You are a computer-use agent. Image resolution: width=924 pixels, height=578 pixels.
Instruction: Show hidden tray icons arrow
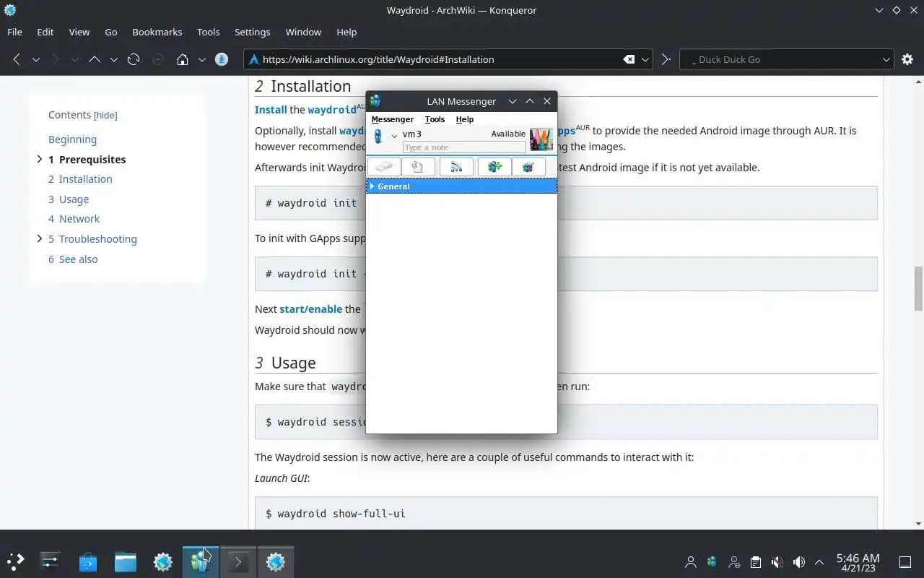point(819,561)
